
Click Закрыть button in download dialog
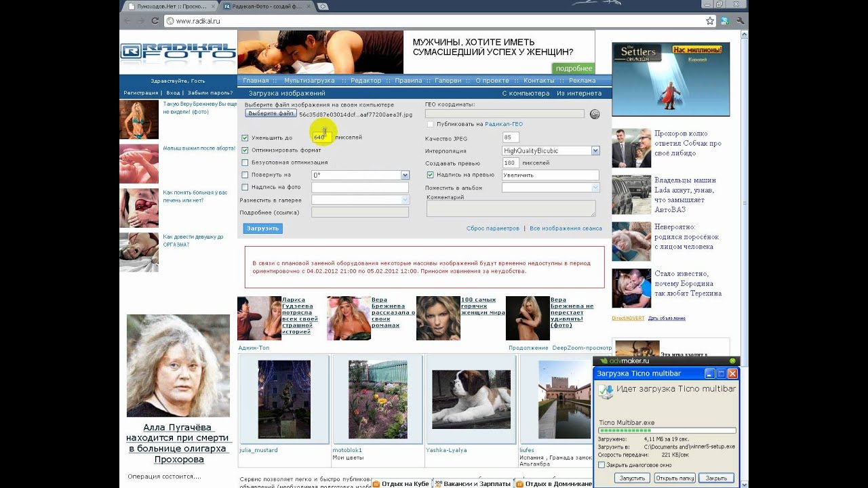click(x=716, y=478)
